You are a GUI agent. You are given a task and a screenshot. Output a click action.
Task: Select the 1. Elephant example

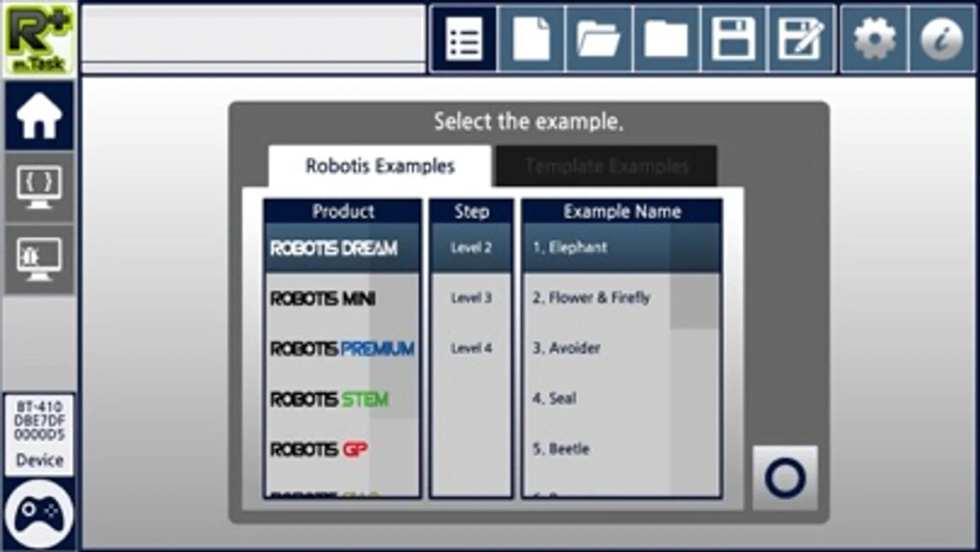621,248
